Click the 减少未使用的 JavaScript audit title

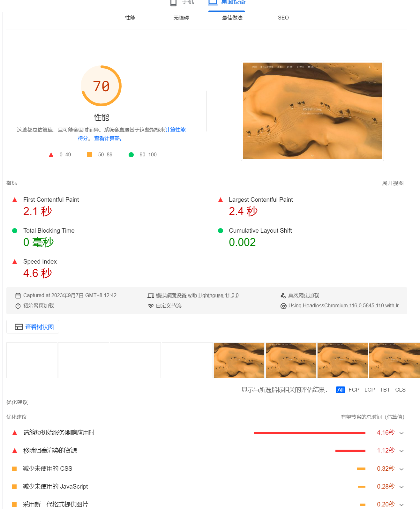[55, 487]
